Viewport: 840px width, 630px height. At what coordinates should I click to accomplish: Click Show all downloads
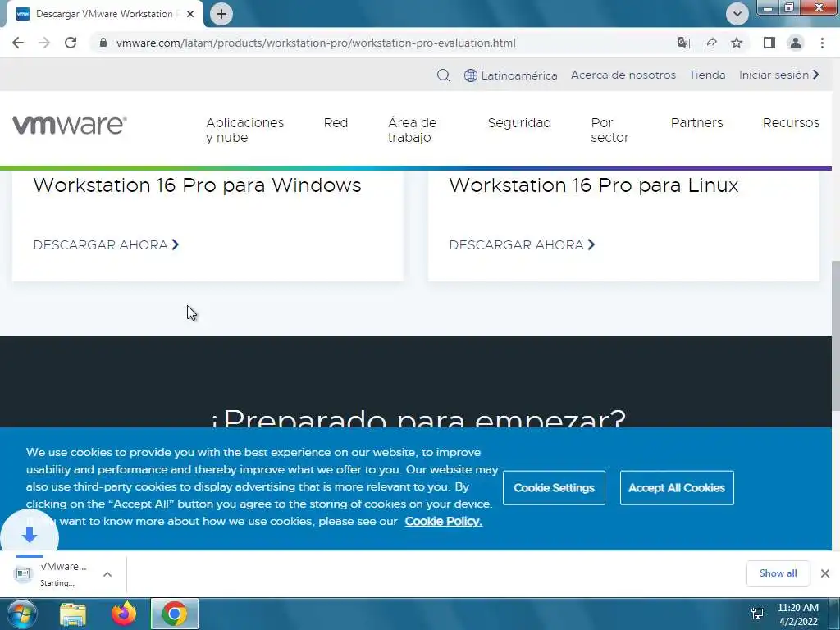pos(778,573)
